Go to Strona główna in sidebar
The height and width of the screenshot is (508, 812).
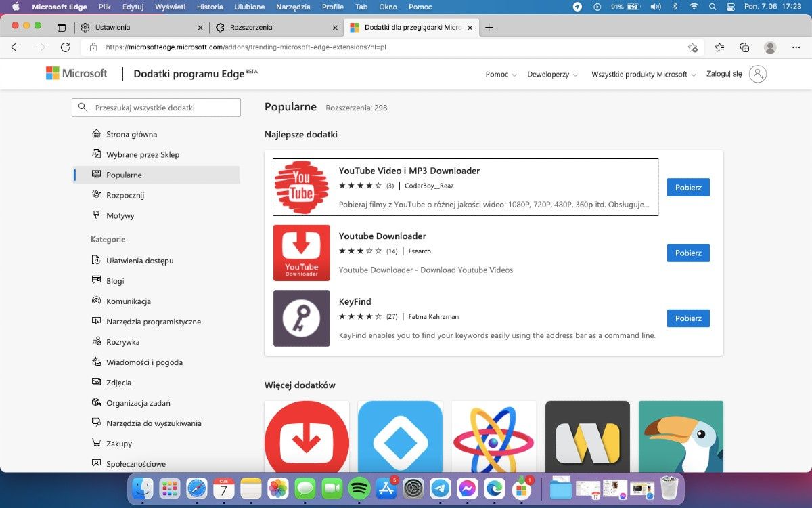[x=131, y=134]
